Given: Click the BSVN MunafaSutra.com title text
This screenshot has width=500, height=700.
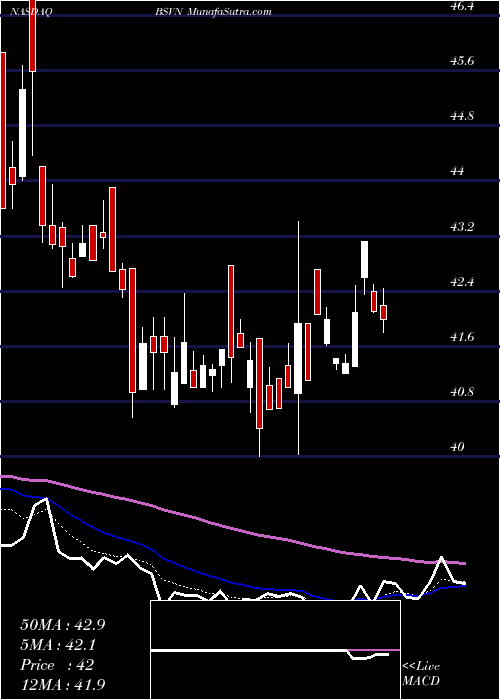Looking at the screenshot, I should coord(213,12).
